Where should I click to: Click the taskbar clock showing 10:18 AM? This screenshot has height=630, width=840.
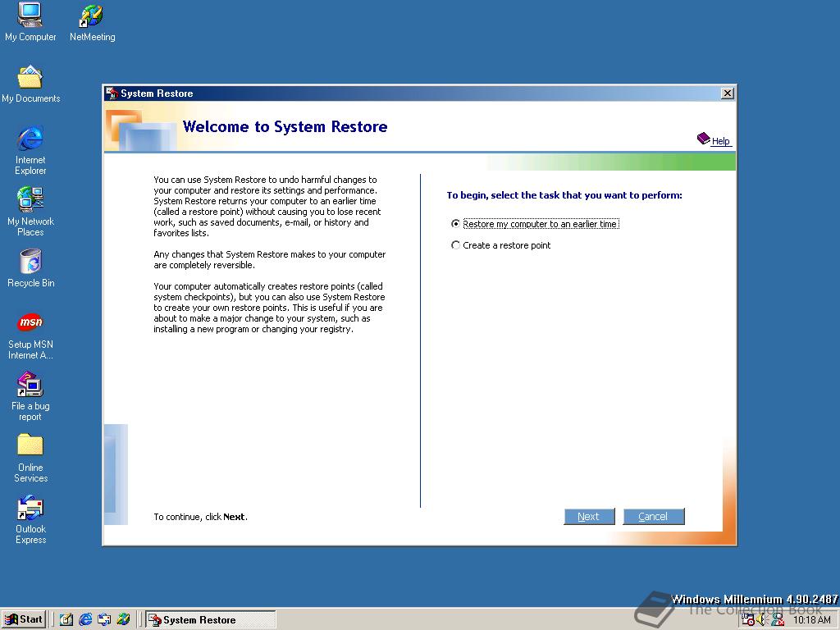(811, 620)
